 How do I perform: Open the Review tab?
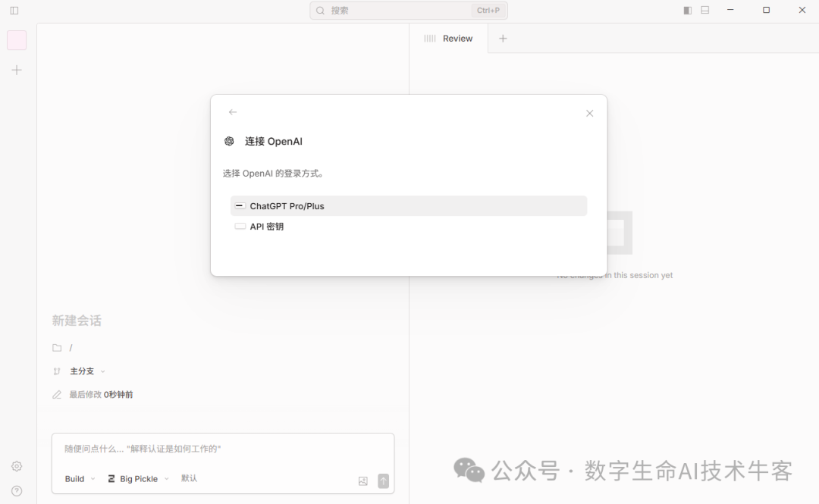coord(448,39)
